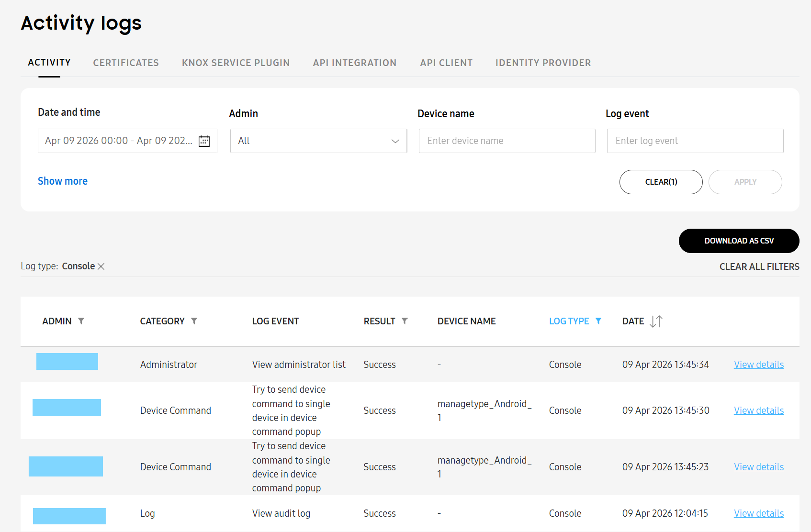Switch to the Activity tab
Screen dimensions: 811x532
tap(49, 63)
